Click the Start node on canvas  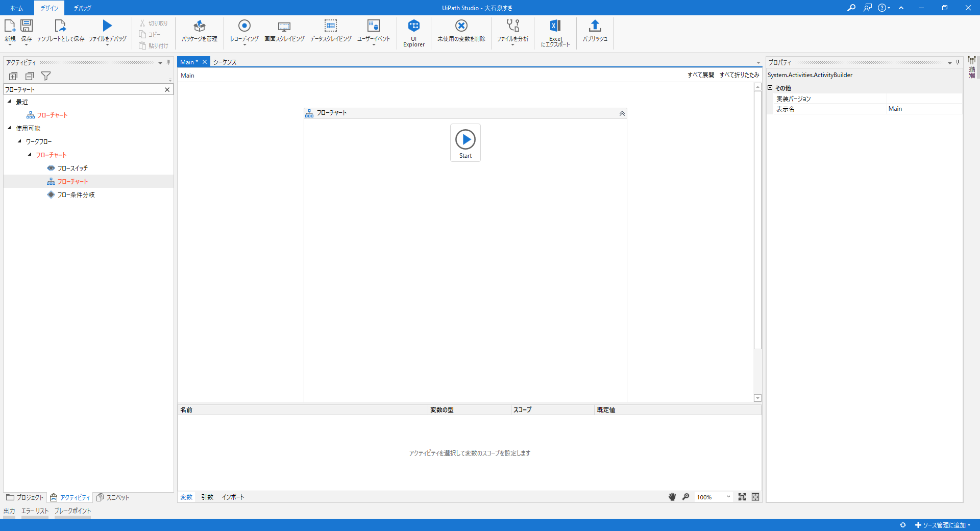pos(465,142)
